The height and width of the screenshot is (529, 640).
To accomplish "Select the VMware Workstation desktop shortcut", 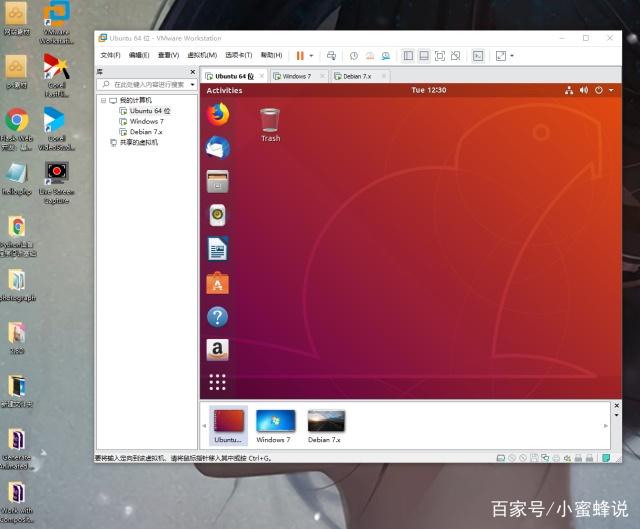I will pyautogui.click(x=56, y=22).
